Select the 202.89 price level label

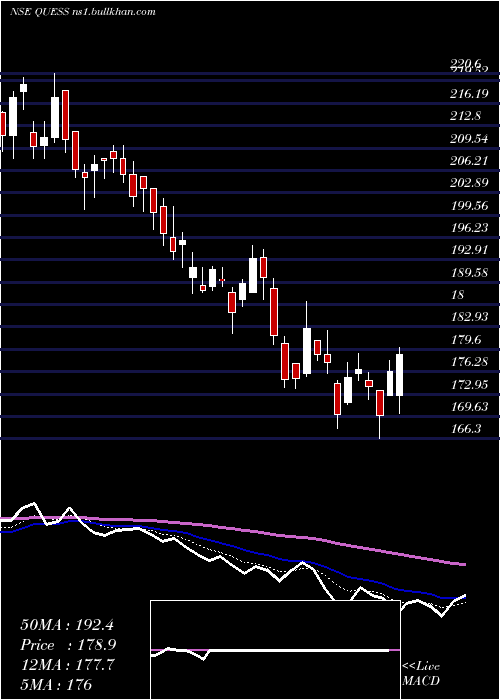coord(469,183)
